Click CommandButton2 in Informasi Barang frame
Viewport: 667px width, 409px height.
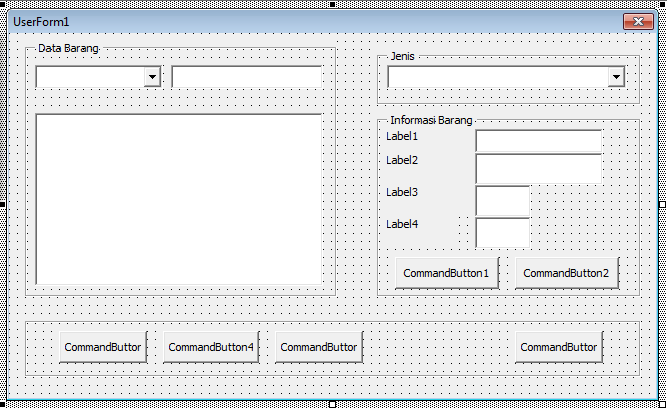[567, 273]
